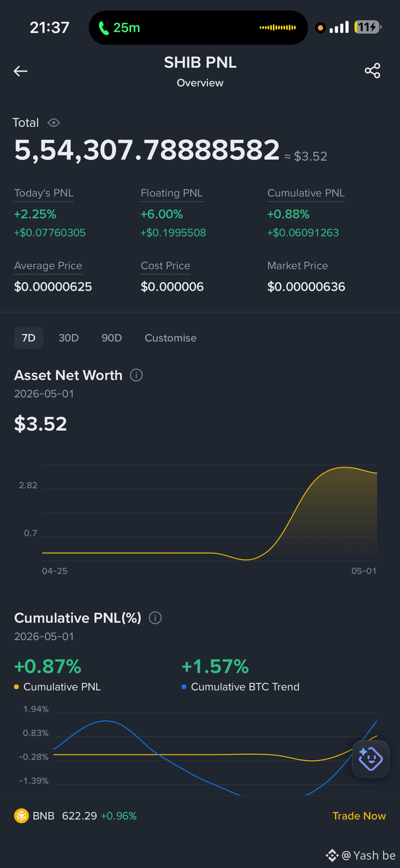400x868 pixels.
Task: Toggle the Total balance visibility eye
Action: [54, 123]
